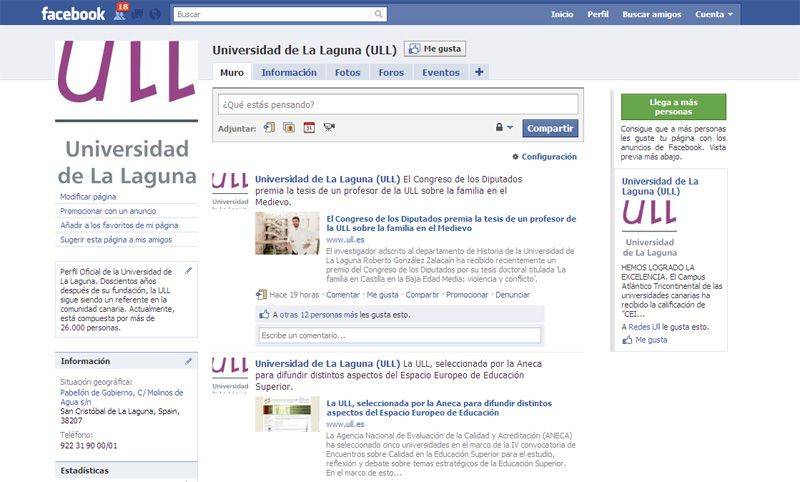The height and width of the screenshot is (482, 800).
Task: Attach a photo using the photo icon
Action: coord(289,128)
